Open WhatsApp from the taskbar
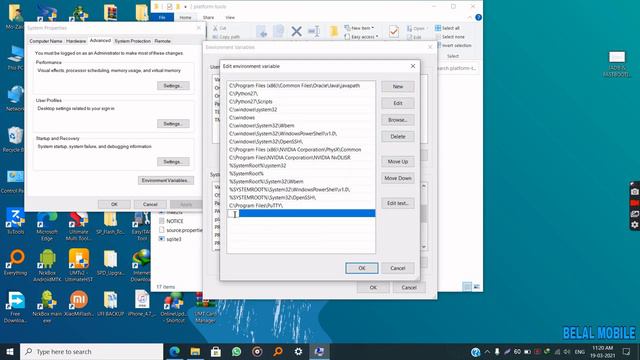 tap(237, 351)
